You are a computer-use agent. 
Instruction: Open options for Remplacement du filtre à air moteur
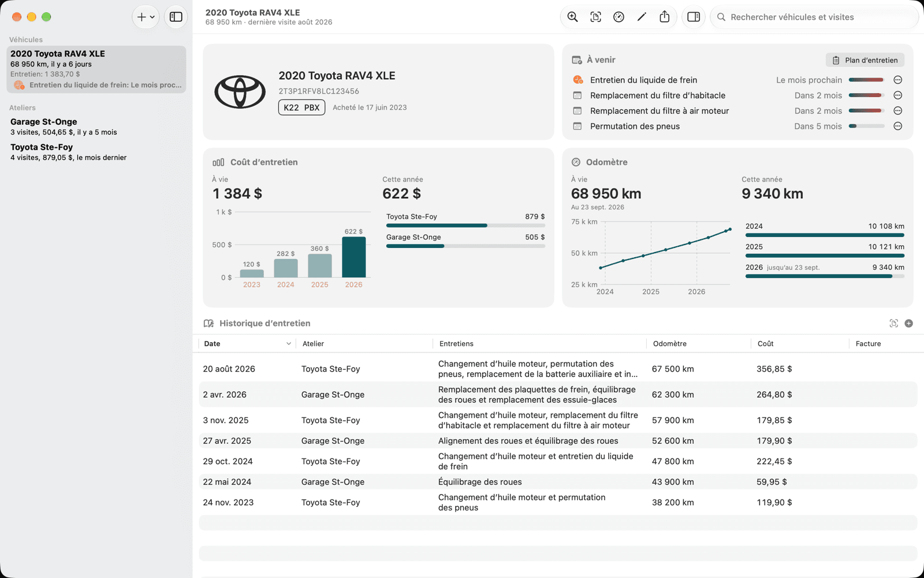[x=898, y=110]
